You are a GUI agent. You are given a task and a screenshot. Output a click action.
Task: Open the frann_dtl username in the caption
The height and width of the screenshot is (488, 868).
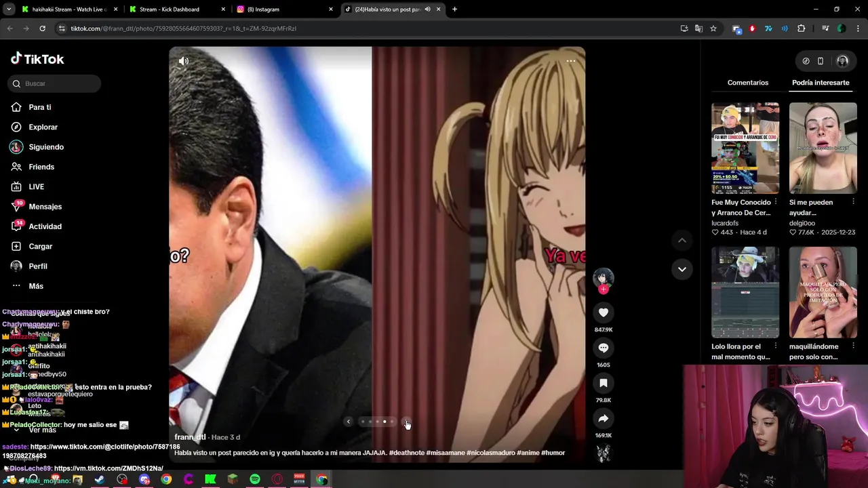point(190,437)
